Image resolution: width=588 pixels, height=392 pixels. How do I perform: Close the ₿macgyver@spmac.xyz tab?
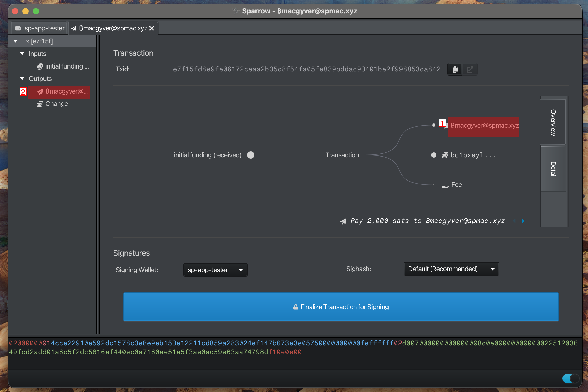(152, 28)
